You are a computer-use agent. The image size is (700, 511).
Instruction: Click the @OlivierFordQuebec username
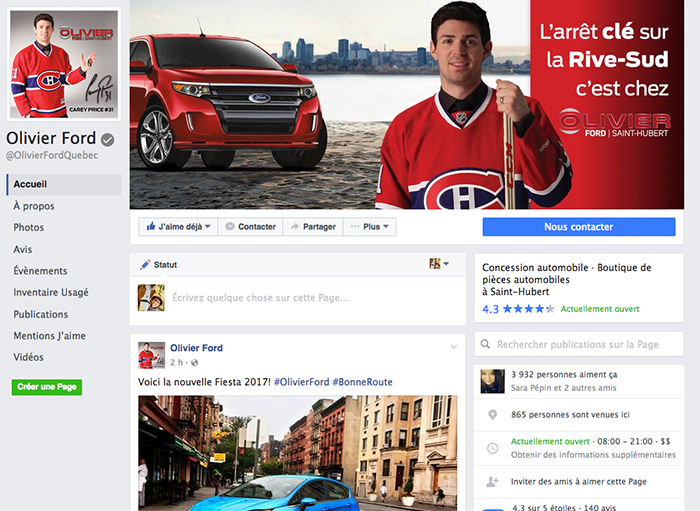pyautogui.click(x=52, y=155)
